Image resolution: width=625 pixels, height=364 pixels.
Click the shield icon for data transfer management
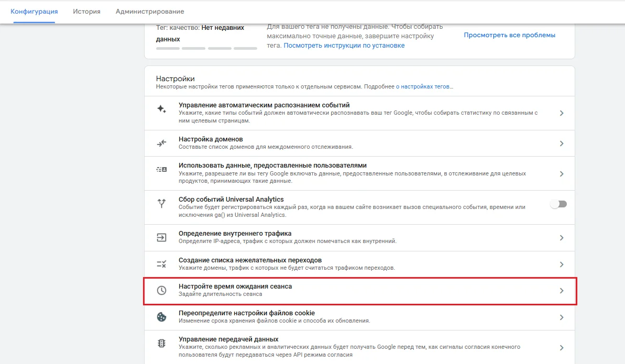[x=161, y=344]
